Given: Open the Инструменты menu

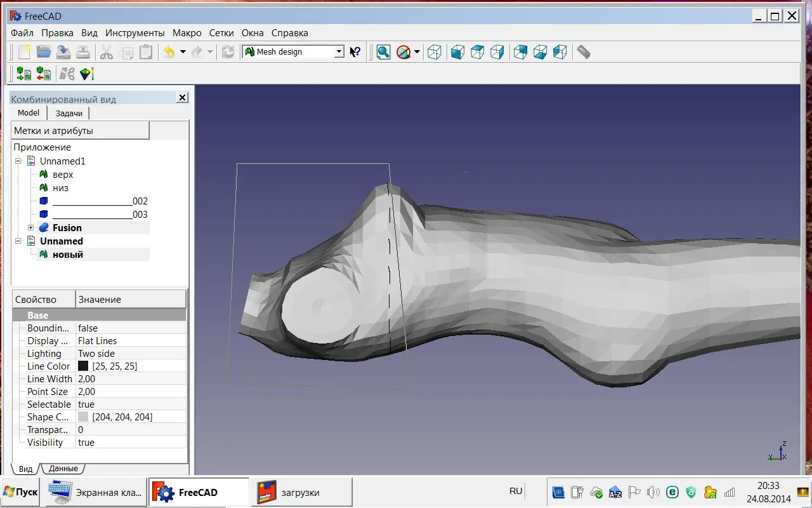Looking at the screenshot, I should (x=135, y=33).
